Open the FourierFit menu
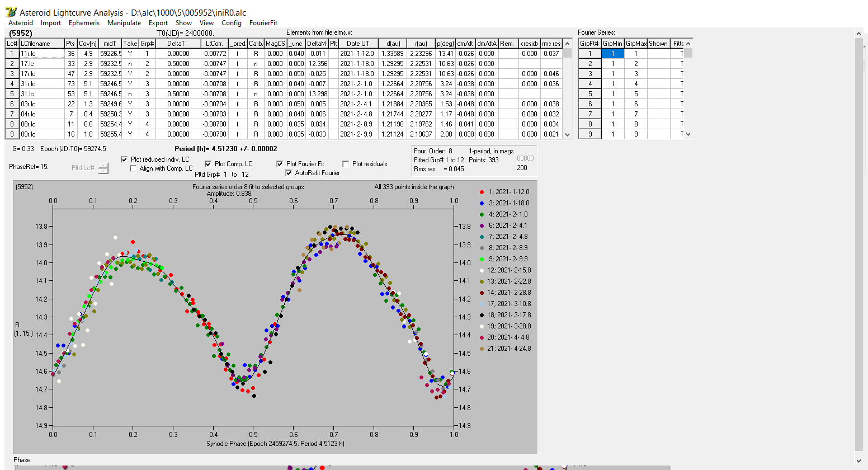Viewport: 868px width, 470px height. tap(263, 23)
